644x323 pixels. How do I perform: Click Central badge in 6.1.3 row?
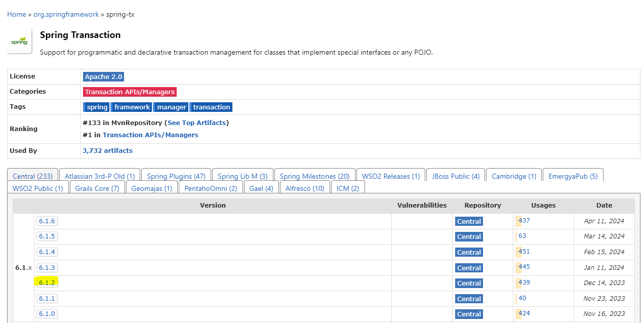pyautogui.click(x=469, y=268)
